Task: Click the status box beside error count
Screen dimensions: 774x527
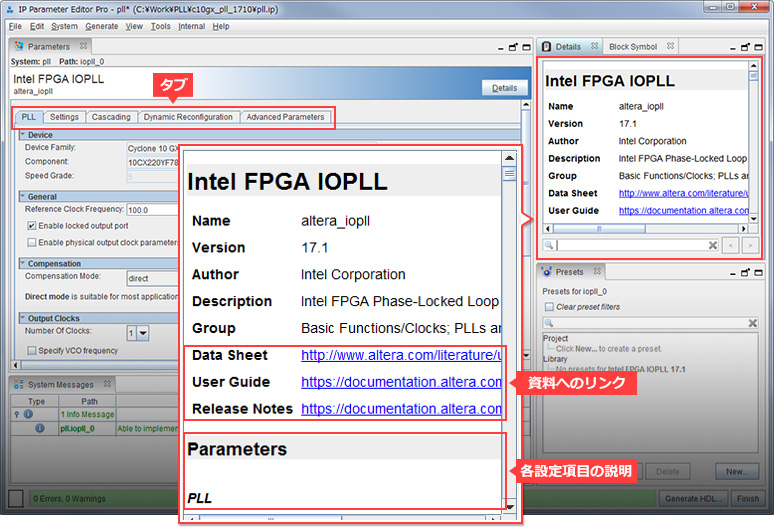Action: click(16, 498)
